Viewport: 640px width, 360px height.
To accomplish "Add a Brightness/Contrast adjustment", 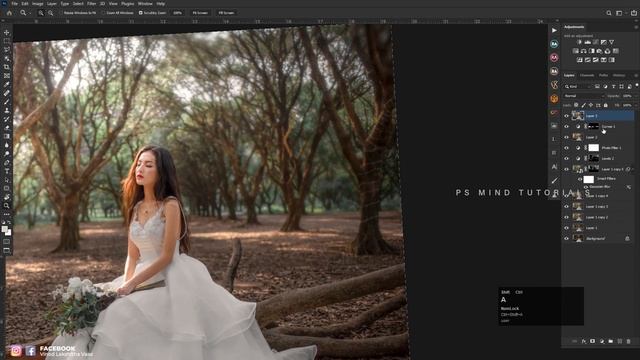I will (579, 42).
